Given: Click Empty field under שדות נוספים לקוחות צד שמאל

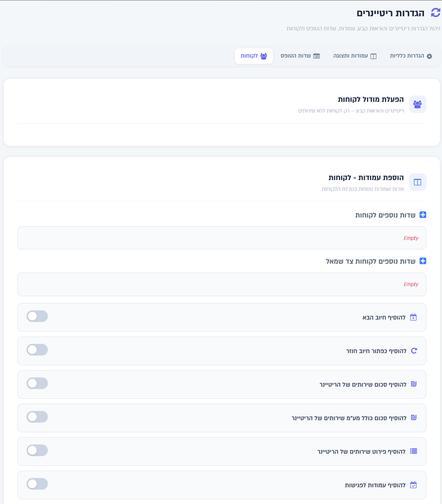Looking at the screenshot, I should [x=222, y=284].
